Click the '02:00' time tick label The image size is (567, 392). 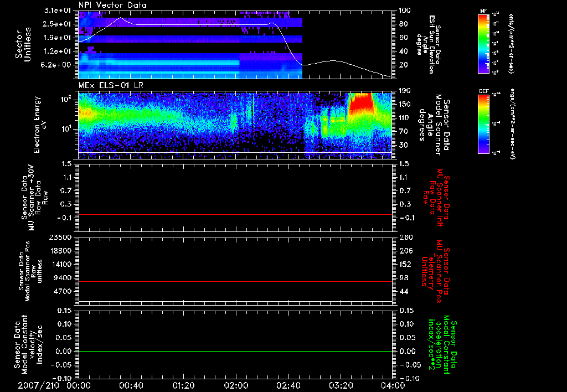pyautogui.click(x=236, y=385)
